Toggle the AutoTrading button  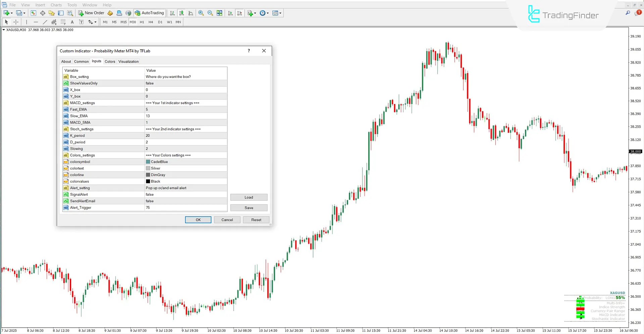click(149, 13)
